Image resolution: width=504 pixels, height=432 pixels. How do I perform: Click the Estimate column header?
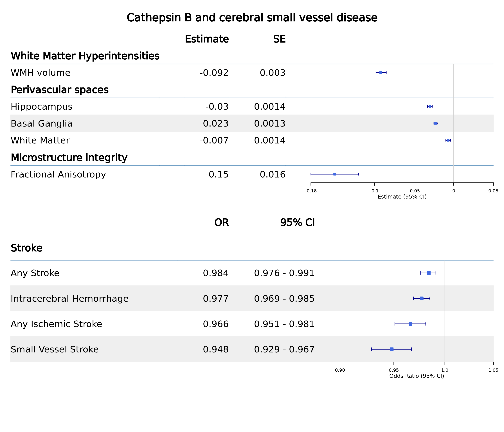tap(207, 39)
